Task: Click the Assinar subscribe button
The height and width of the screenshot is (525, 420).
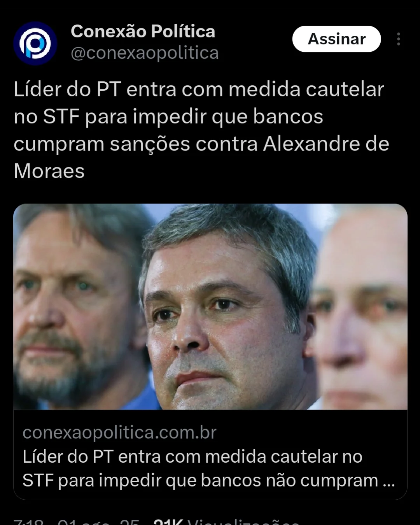Action: pos(336,39)
